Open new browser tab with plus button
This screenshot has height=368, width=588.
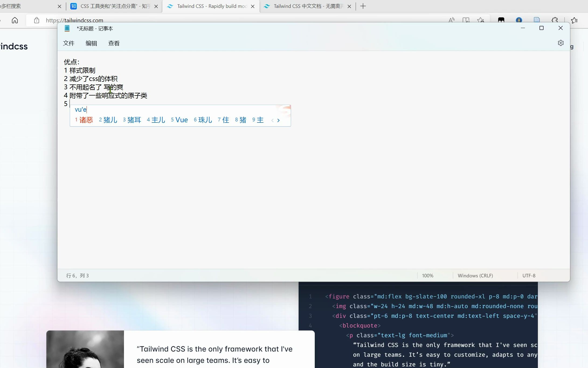point(363,6)
